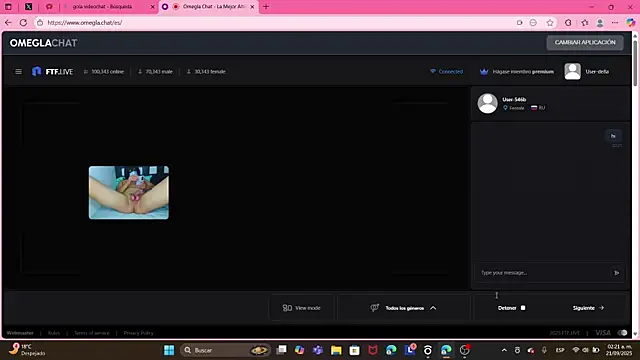This screenshot has width=640, height=360.
Task: Click the zoom out icon in address bar
Action: point(533,22)
